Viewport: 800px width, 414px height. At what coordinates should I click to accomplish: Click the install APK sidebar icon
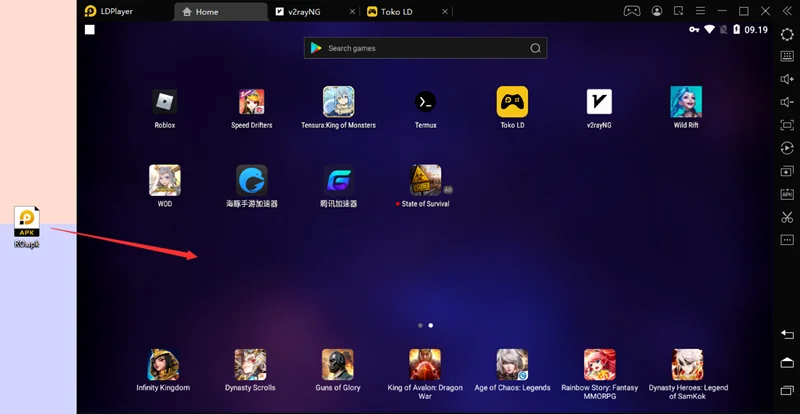coord(787,194)
